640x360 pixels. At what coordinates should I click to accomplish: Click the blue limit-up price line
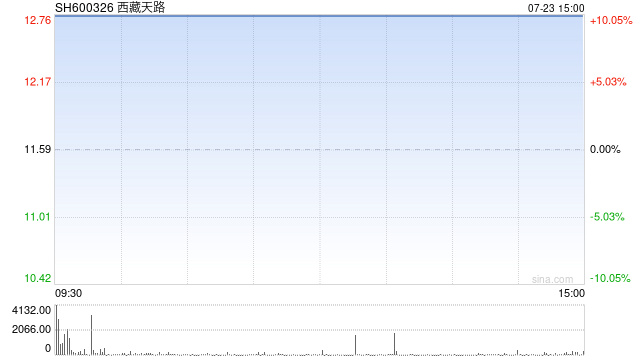(319, 16)
